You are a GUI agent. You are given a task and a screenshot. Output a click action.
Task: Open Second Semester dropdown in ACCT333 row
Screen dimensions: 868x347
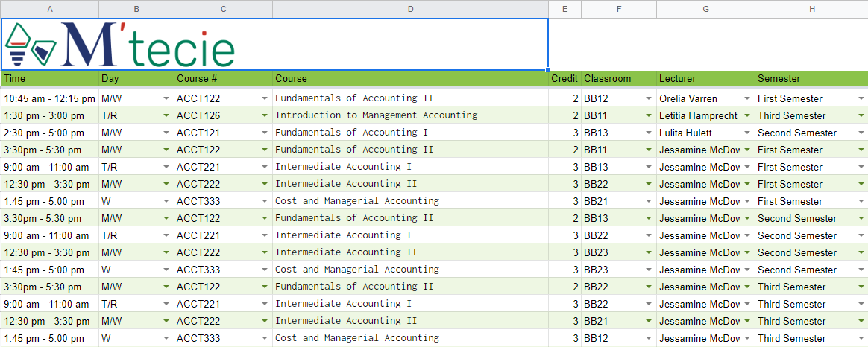861,270
